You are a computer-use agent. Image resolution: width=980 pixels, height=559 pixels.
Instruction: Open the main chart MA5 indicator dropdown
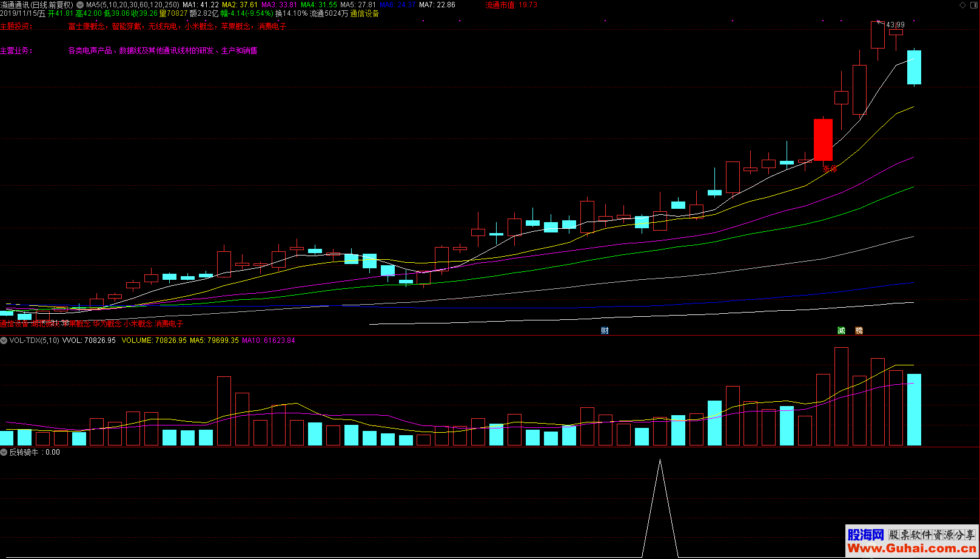(x=80, y=5)
